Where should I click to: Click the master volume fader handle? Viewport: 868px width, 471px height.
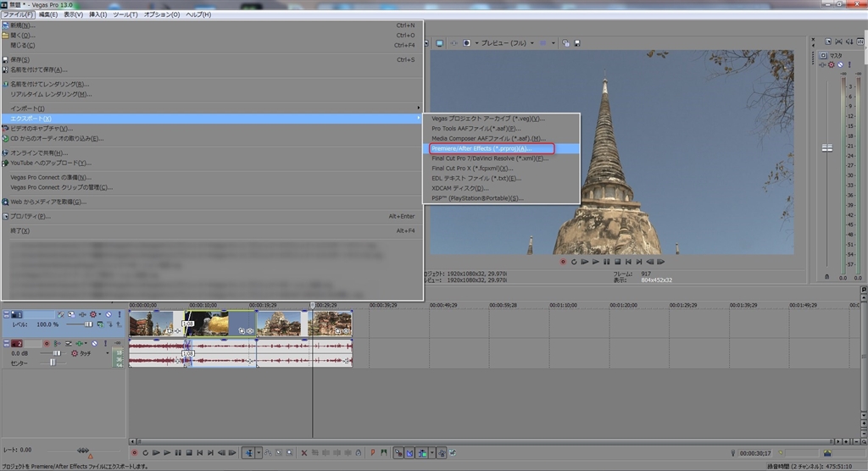[x=827, y=147]
